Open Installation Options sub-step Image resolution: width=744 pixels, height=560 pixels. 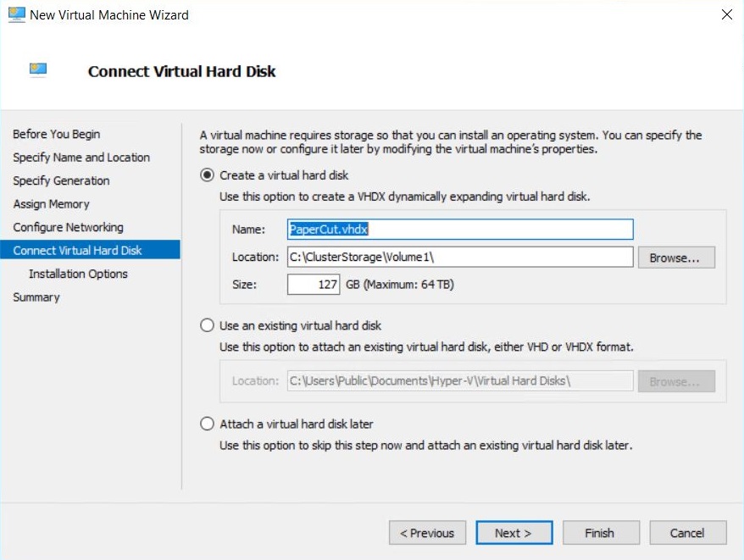tap(78, 274)
